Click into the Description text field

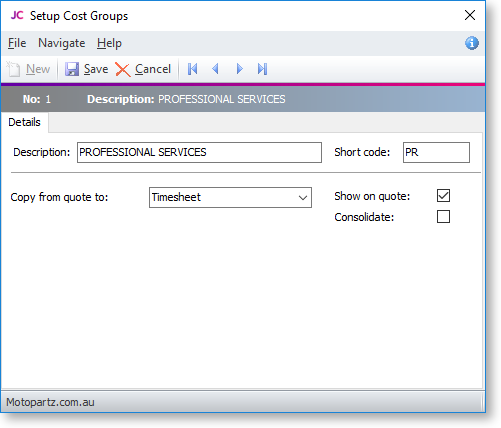click(x=199, y=152)
